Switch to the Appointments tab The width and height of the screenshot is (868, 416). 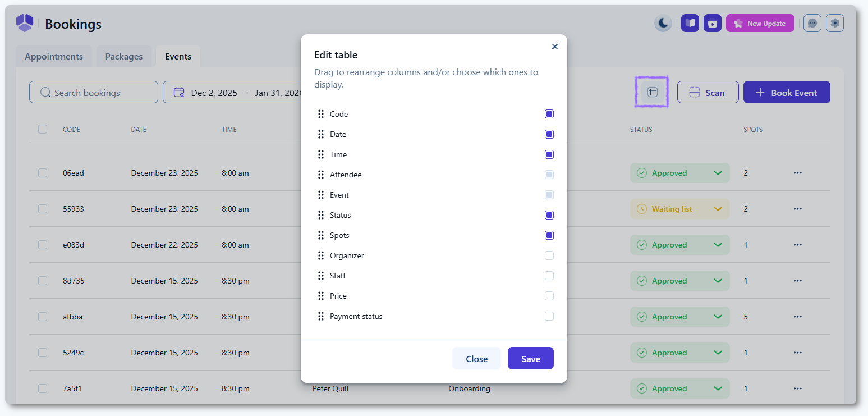point(54,57)
